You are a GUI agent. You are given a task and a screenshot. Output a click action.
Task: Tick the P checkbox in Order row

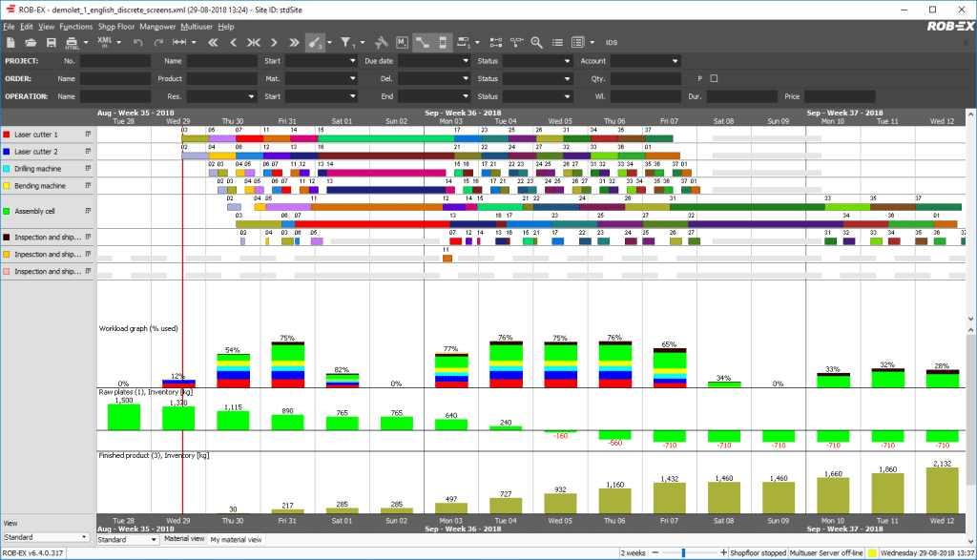click(x=714, y=78)
